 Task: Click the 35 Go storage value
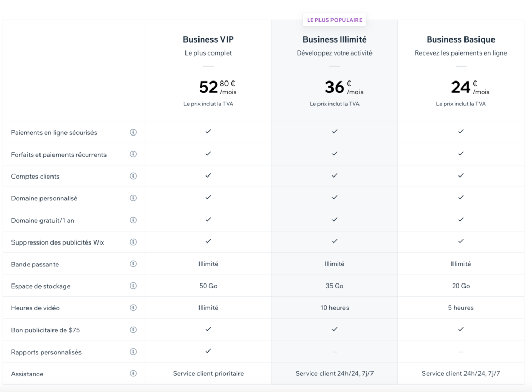pyautogui.click(x=335, y=286)
